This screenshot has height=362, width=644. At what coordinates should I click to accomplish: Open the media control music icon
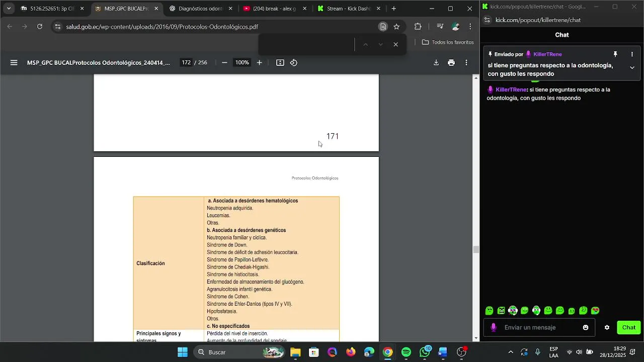[x=440, y=27]
